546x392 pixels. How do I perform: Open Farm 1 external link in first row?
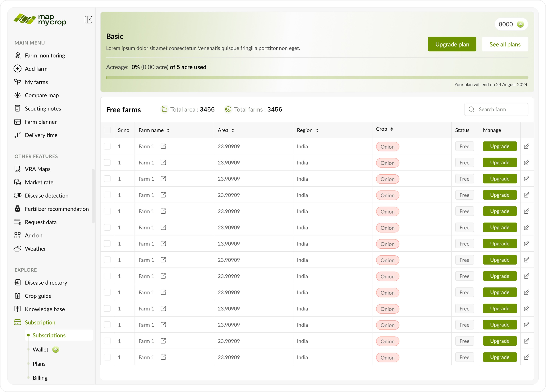[x=163, y=146]
